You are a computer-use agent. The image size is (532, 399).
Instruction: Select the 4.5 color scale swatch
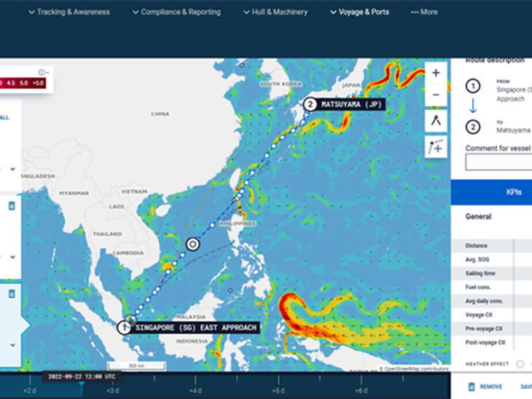tap(10, 83)
